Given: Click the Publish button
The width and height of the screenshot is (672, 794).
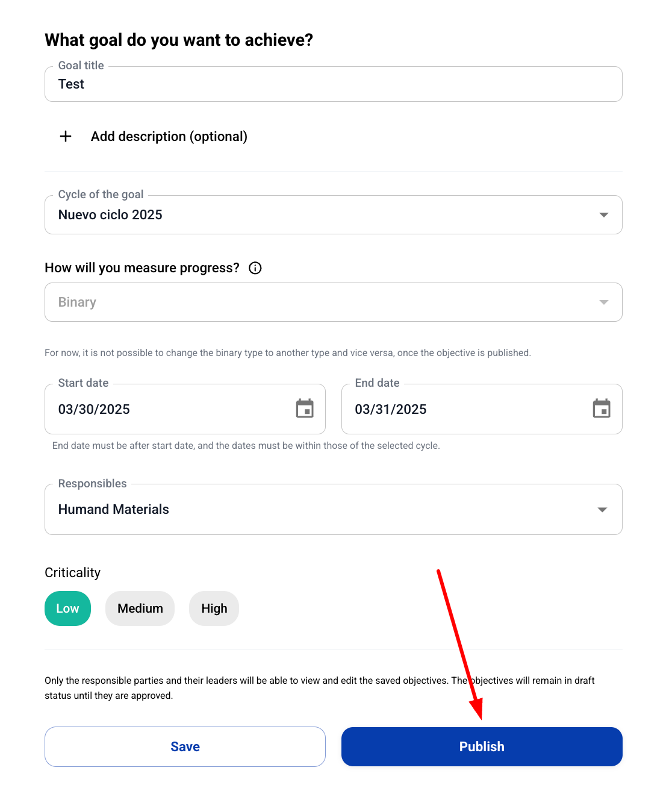Looking at the screenshot, I should (482, 746).
